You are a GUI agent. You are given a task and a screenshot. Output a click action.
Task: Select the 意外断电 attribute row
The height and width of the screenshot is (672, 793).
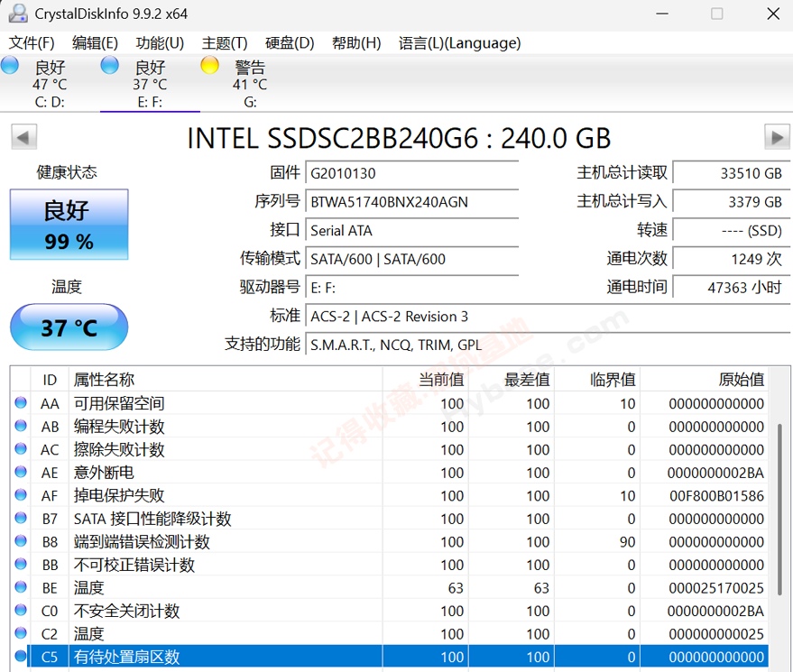tap(389, 473)
